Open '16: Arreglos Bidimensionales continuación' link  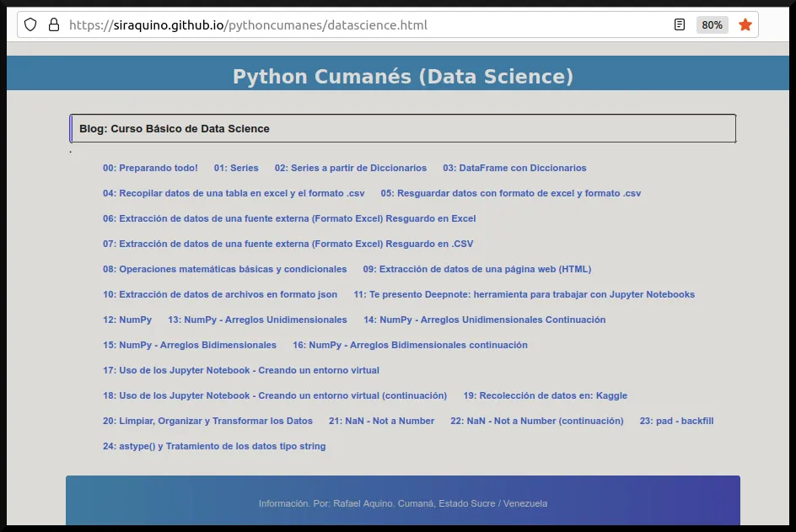[x=410, y=345]
